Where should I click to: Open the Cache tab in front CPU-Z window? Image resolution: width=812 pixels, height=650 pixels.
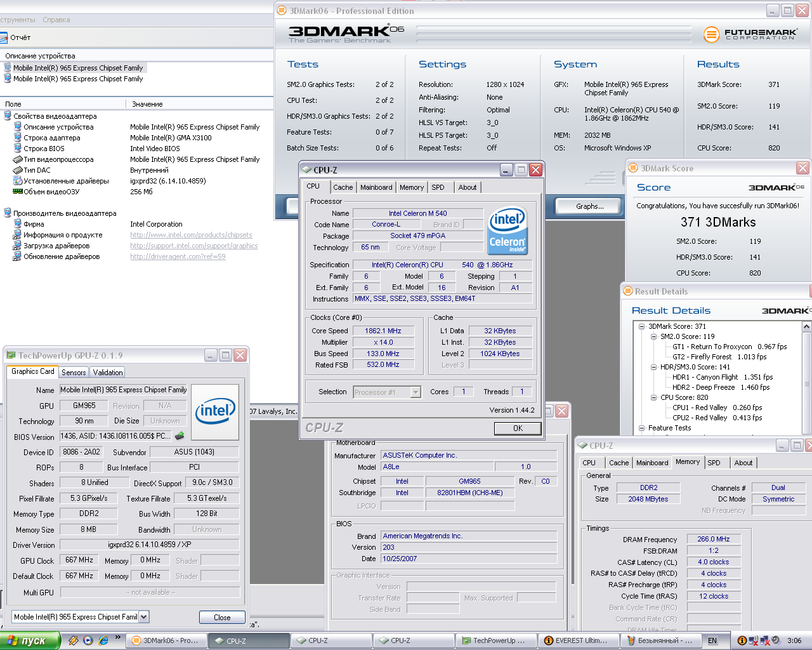343,187
